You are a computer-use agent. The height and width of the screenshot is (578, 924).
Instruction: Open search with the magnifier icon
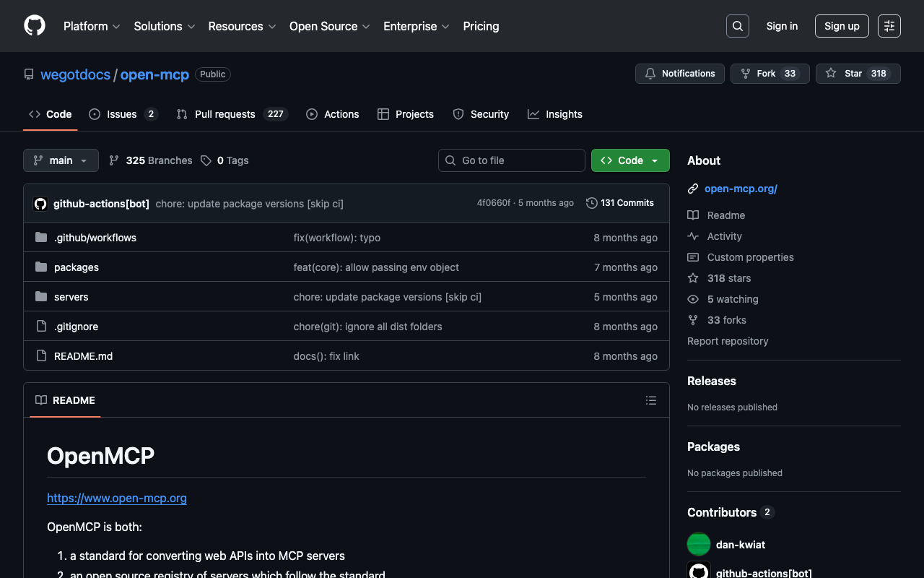[x=737, y=26]
